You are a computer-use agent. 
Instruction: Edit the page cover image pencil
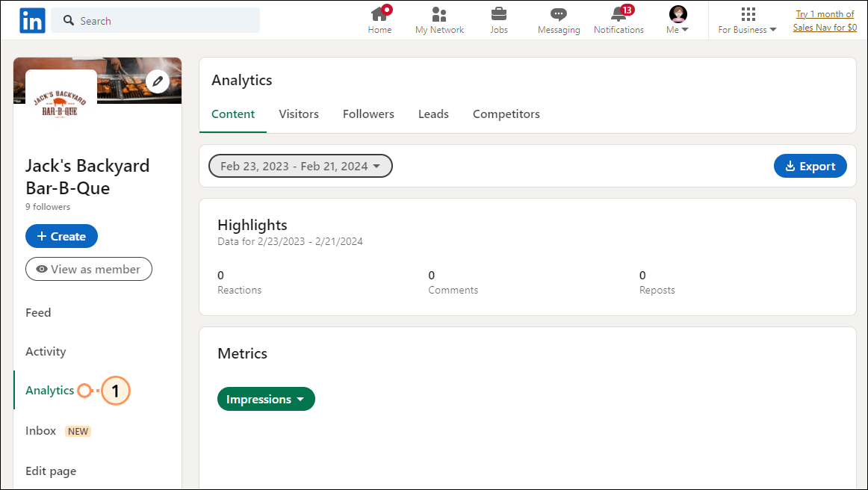tap(158, 81)
